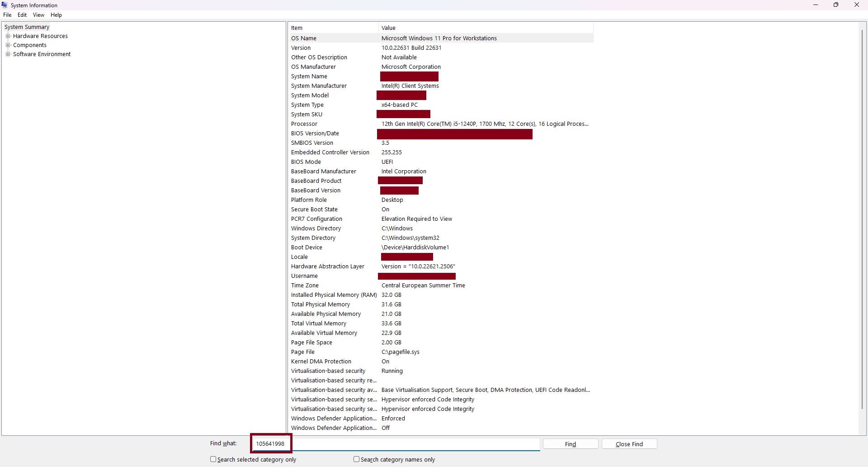
Task: Select the OS Name row
Action: pyautogui.click(x=441, y=38)
